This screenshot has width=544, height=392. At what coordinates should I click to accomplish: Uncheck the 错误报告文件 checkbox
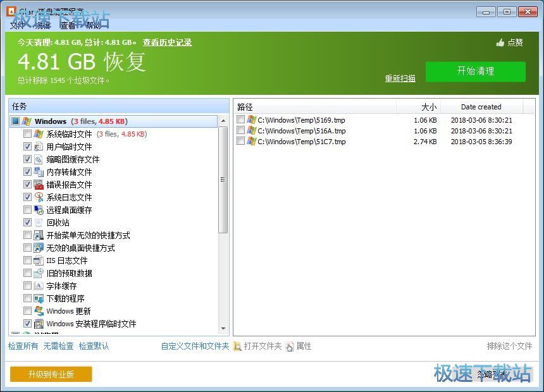(27, 184)
